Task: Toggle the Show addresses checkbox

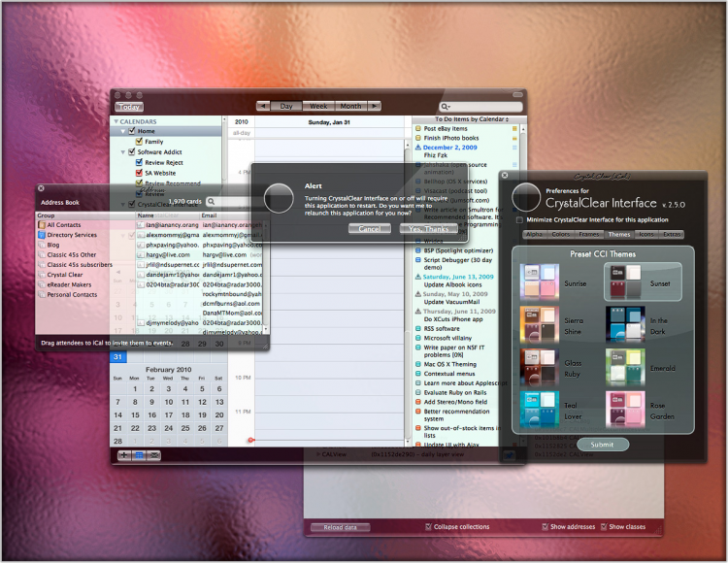Action: (546, 527)
